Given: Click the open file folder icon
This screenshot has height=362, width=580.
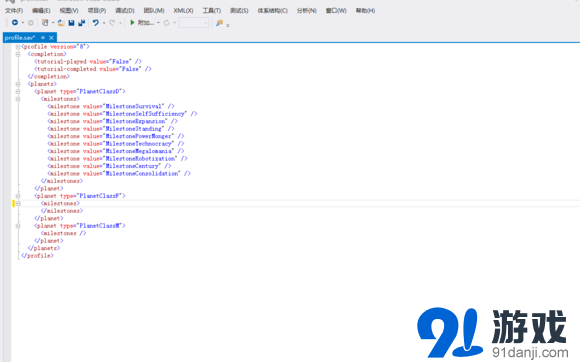Looking at the screenshot, I should pyautogui.click(x=61, y=23).
